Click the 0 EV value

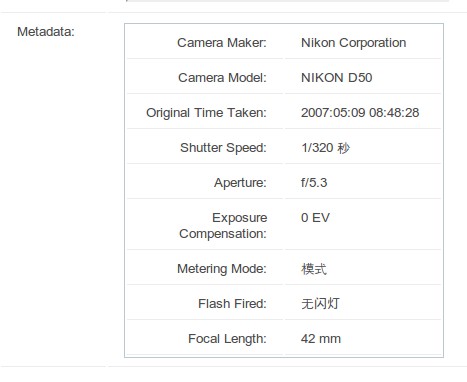pos(315,218)
